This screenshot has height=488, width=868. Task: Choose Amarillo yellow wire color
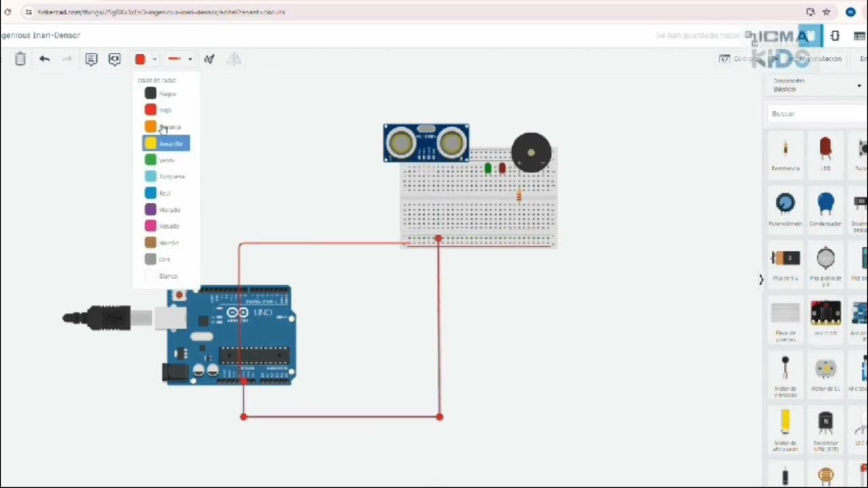(165, 143)
